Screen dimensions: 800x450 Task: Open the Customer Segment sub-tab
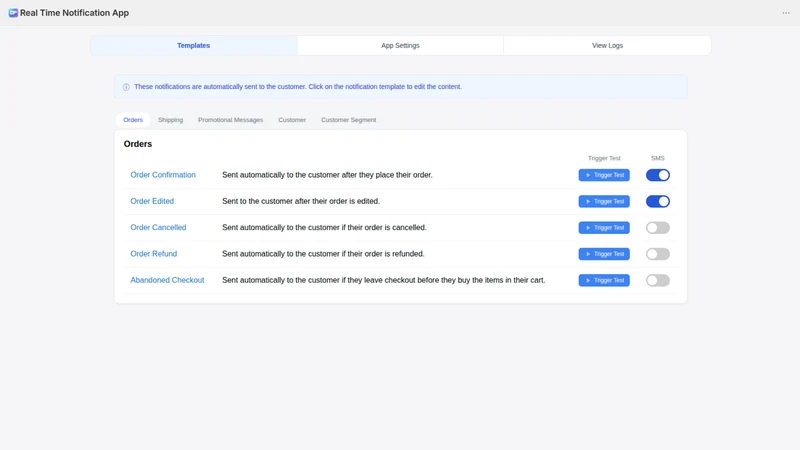pos(348,120)
